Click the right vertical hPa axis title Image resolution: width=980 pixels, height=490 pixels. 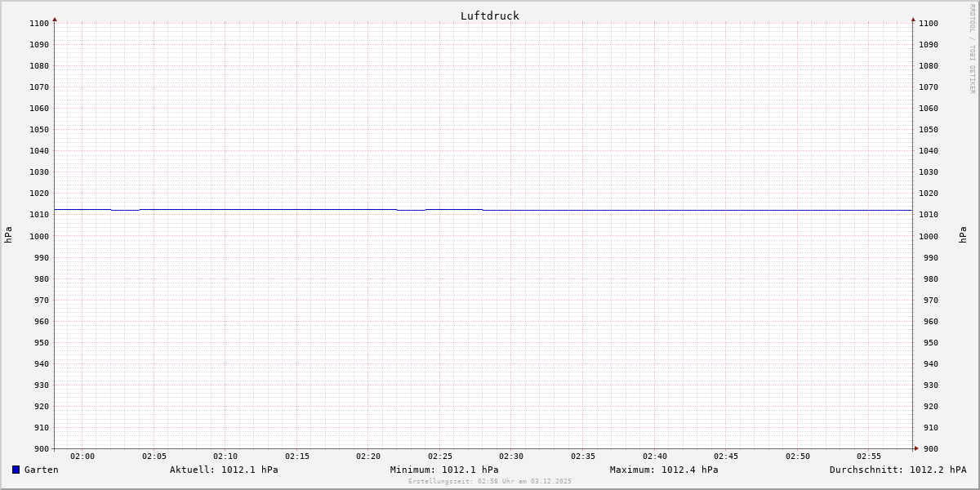963,235
